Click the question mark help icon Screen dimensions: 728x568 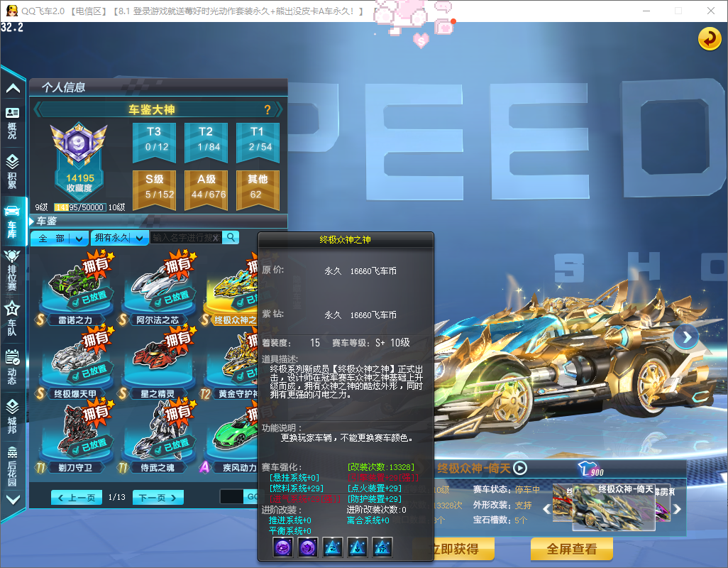point(268,109)
